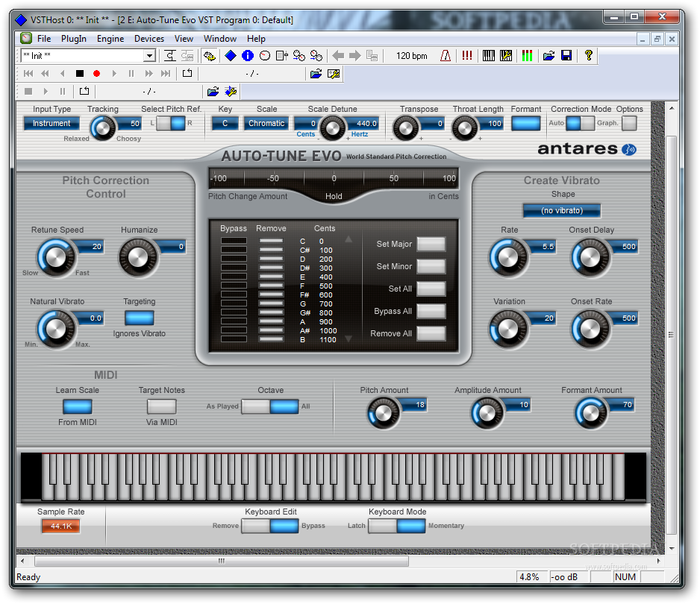
Task: Click the Set Major button
Action: pos(431,244)
